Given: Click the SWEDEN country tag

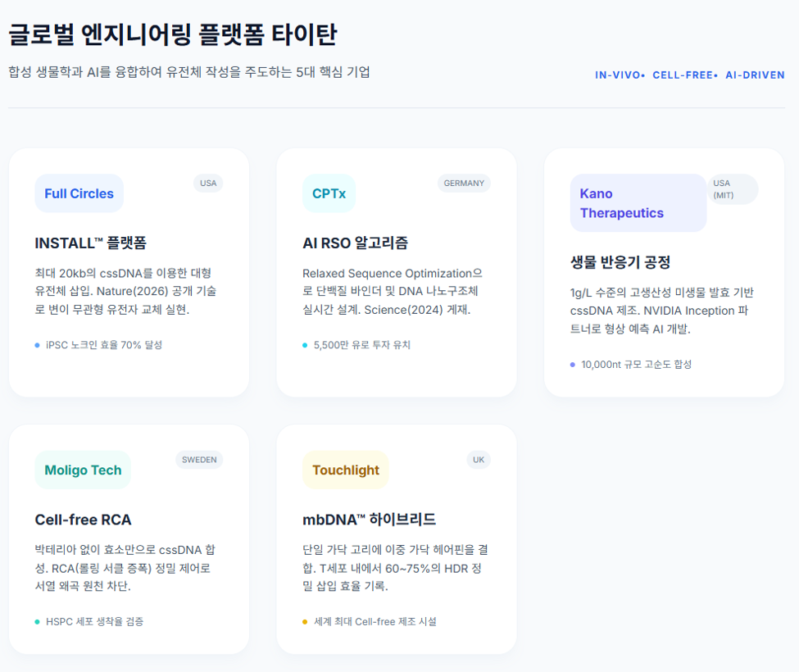Looking at the screenshot, I should (x=199, y=460).
